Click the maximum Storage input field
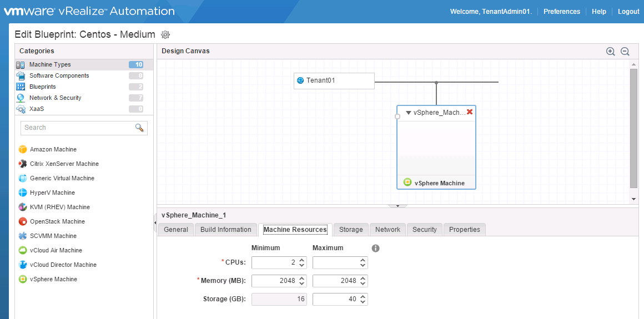The width and height of the screenshot is (644, 319). point(340,299)
